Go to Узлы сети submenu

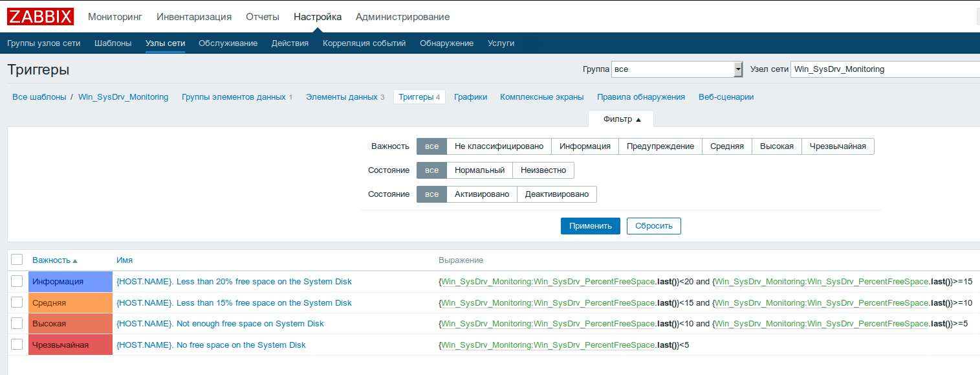[166, 43]
